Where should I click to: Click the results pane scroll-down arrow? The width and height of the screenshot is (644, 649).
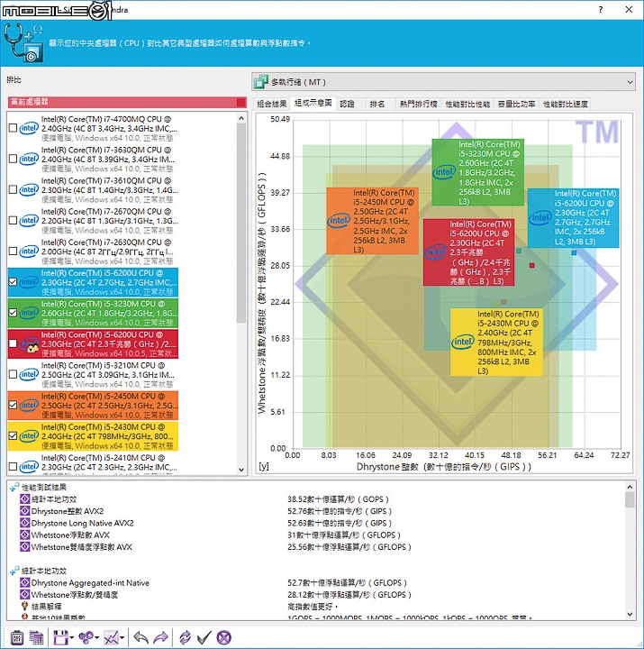pos(630,615)
